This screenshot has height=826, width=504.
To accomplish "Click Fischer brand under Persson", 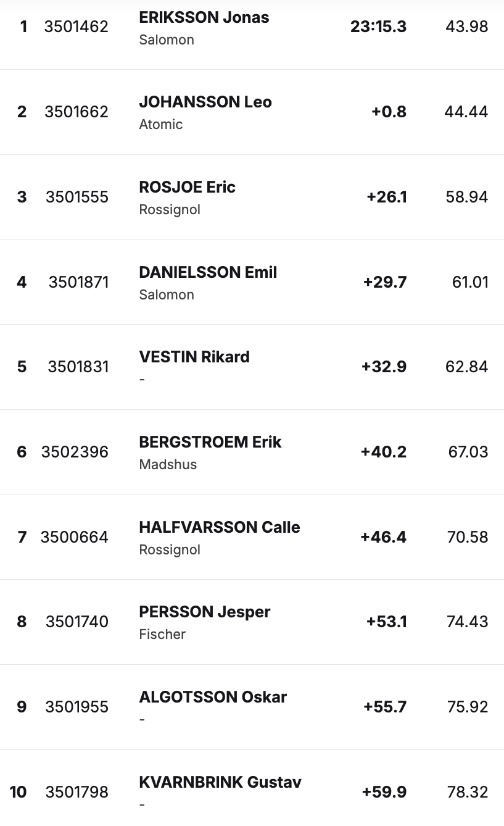I will point(162,634).
